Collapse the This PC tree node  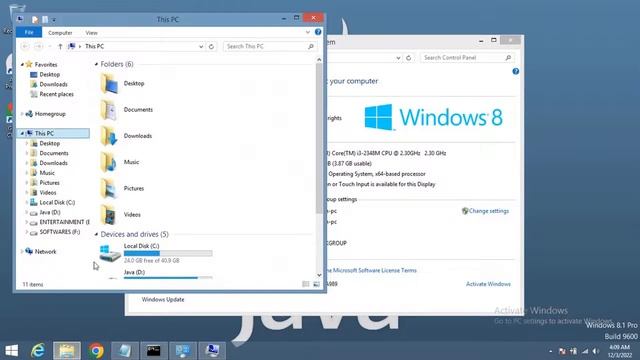(22, 133)
